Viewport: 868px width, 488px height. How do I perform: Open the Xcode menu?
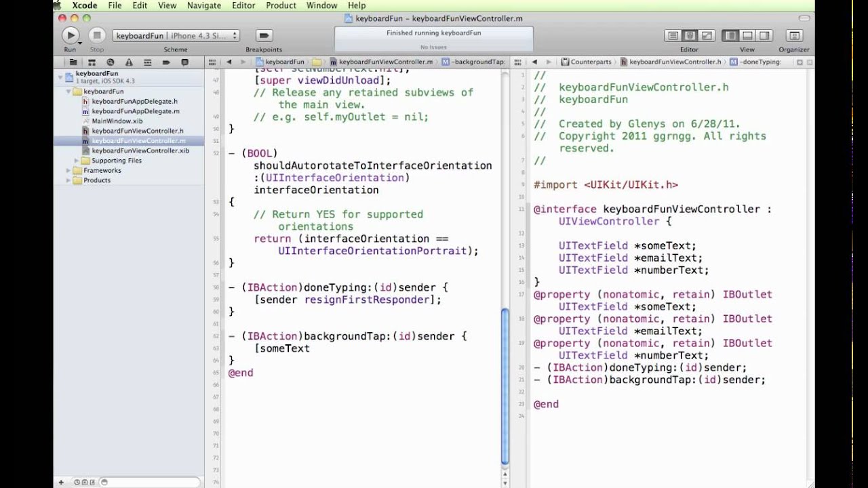point(84,5)
